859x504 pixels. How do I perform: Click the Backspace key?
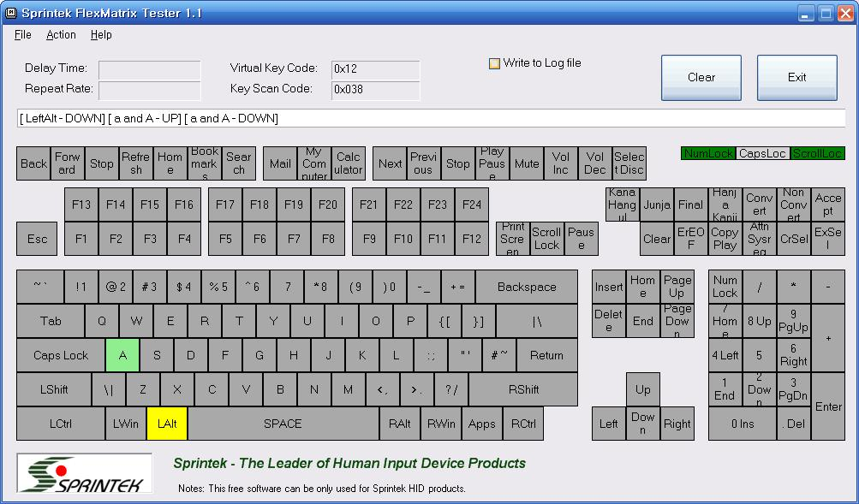(527, 287)
